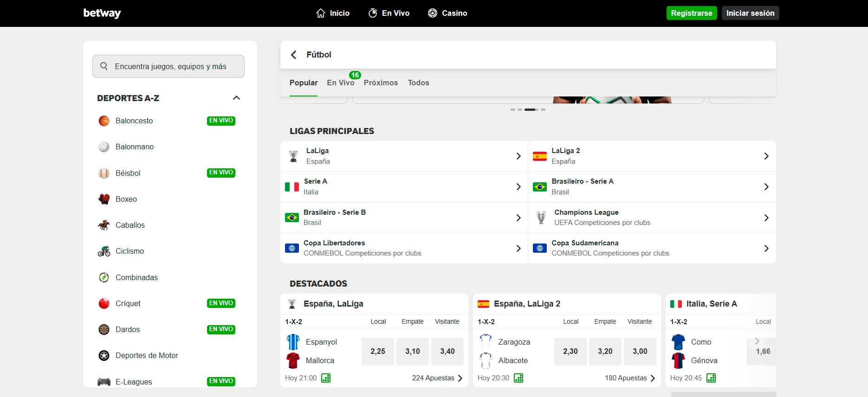Expand the LaLiga 2 row chevron

(766, 156)
